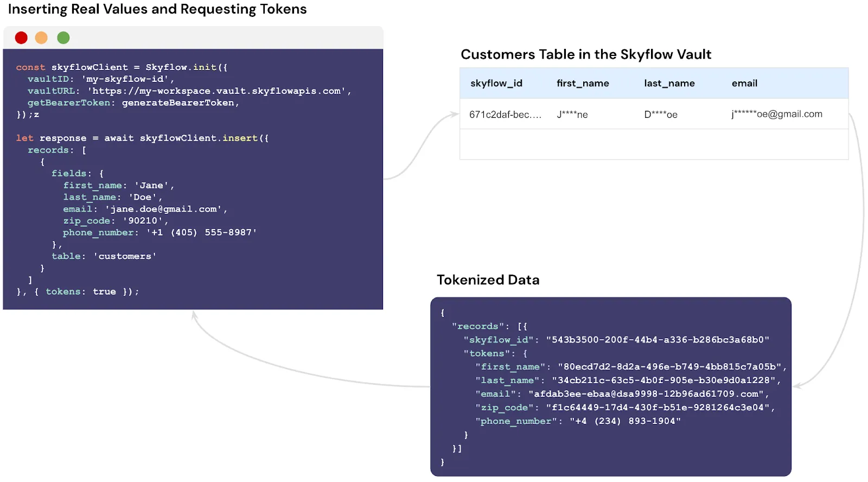Viewport: 868px width, 482px height.
Task: Click the 'Inserting Real Values and Requesting Tokens' title
Action: (157, 9)
